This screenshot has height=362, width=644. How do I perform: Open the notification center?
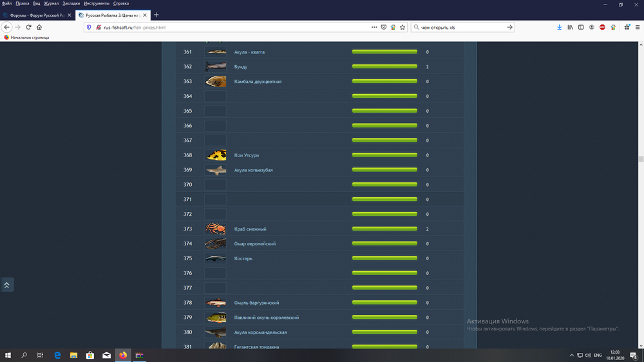pyautogui.click(x=634, y=356)
